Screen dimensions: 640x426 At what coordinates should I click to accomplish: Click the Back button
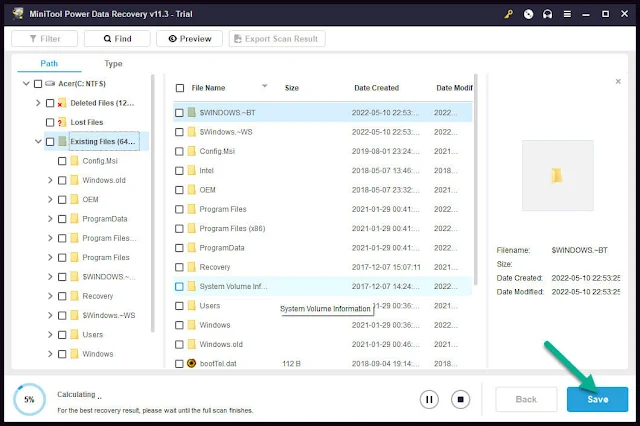[526, 399]
